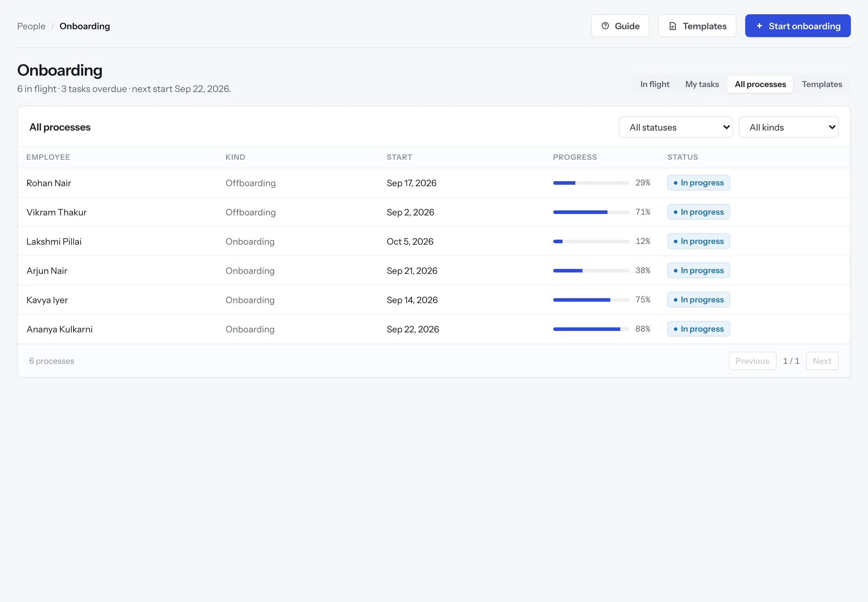
Task: Click the Sep 22, 2026 start date cell
Action: pos(413,329)
